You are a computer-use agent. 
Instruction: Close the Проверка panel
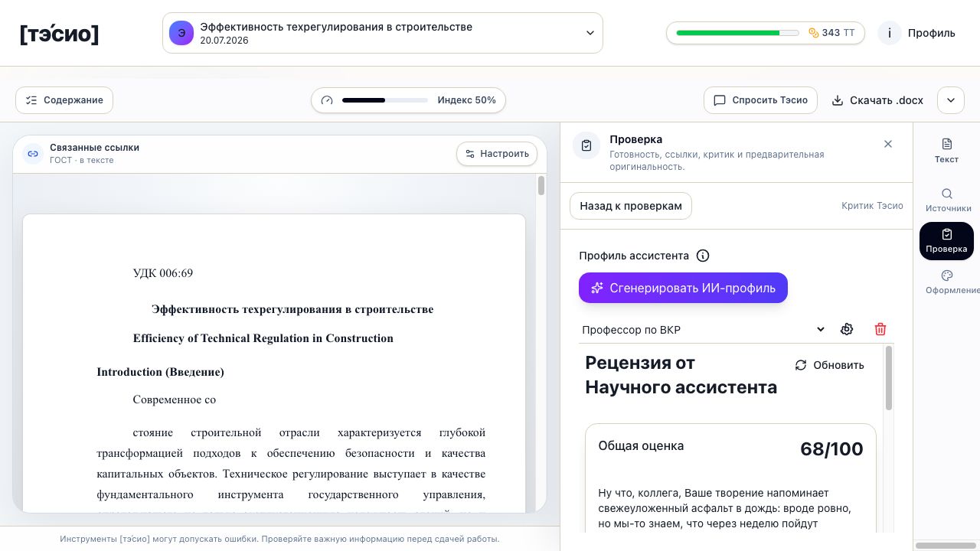pos(888,144)
